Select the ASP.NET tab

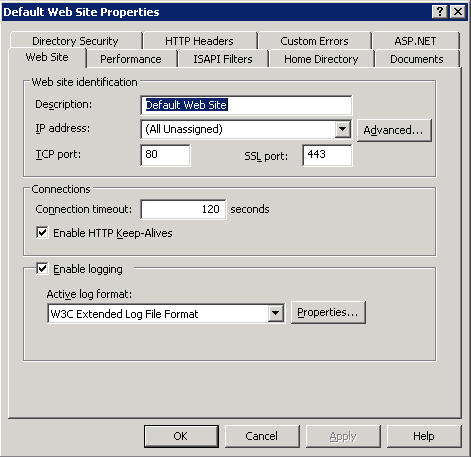pos(415,41)
